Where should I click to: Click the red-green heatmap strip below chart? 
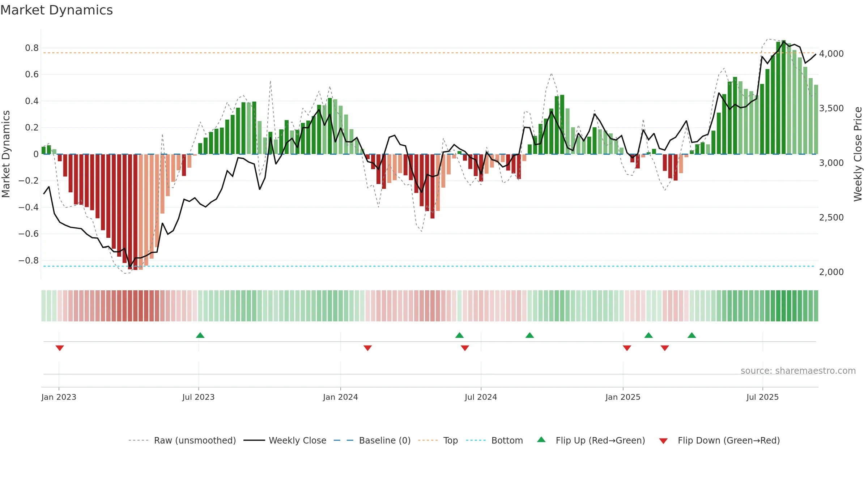430,306
